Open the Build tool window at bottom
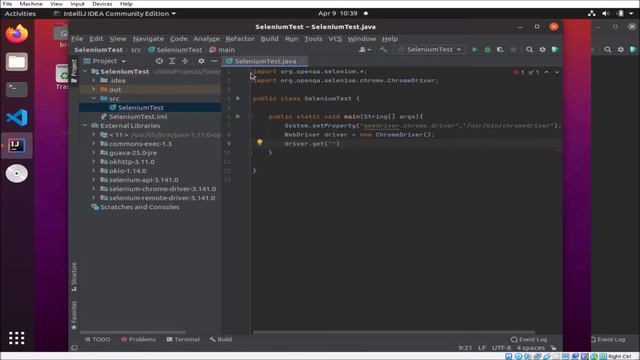640x360 pixels. [221, 339]
